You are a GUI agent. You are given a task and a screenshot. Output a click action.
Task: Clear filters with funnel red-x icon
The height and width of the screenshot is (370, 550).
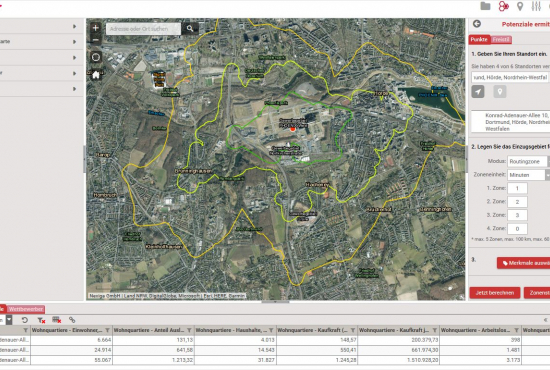pyautogui.click(x=41, y=320)
